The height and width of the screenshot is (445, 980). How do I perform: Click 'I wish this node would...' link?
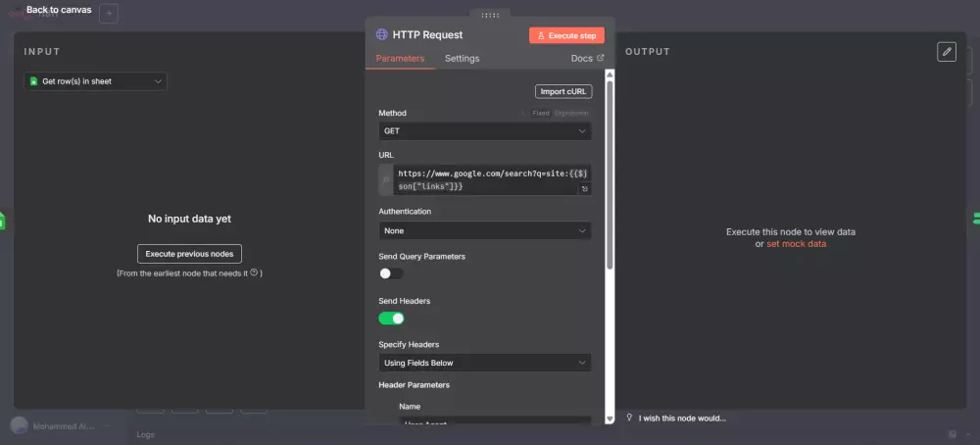[682, 419]
